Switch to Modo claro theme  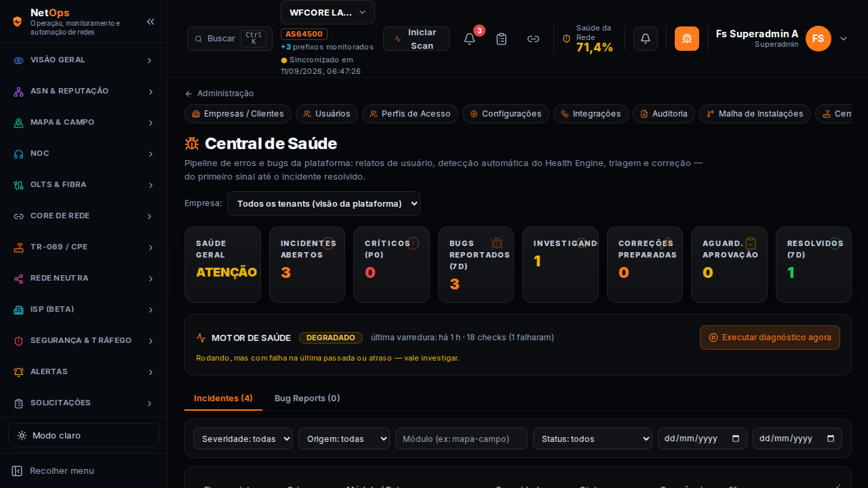pos(83,435)
